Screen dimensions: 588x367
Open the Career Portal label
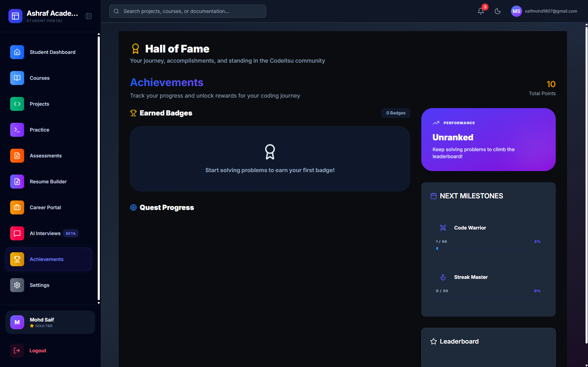(45, 207)
